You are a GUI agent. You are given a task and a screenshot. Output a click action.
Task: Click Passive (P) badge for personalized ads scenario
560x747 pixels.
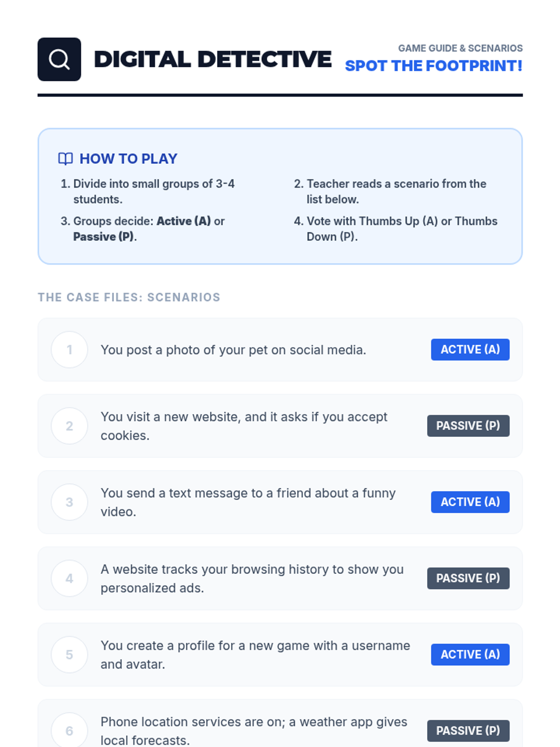(469, 578)
